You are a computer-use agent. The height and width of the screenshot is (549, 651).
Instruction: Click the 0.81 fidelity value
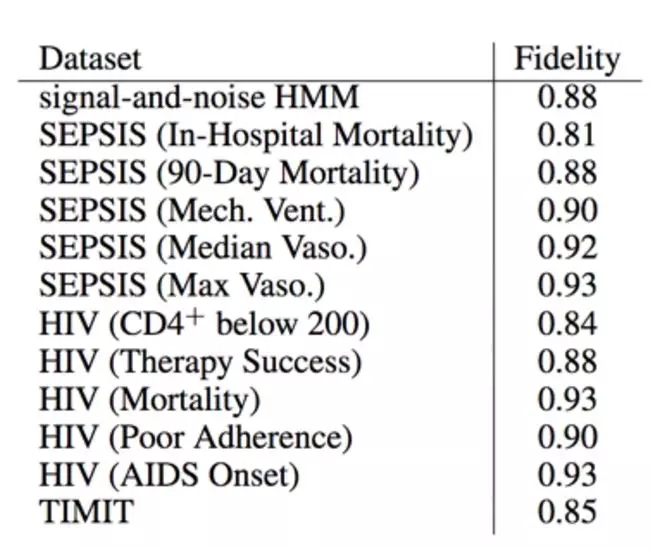point(567,134)
